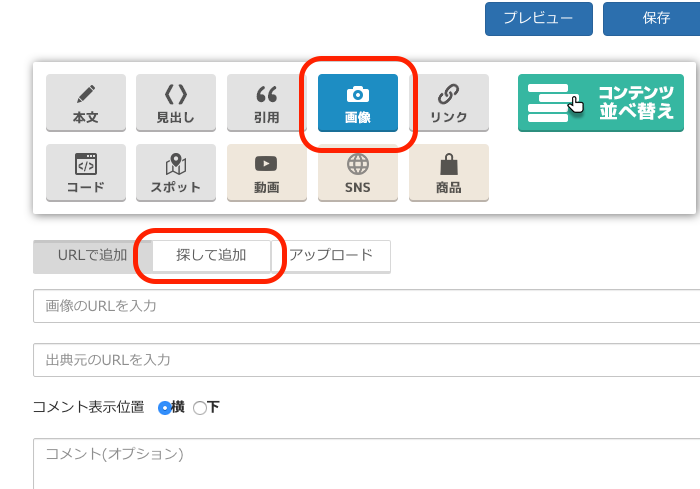Add an SNS globe block
Viewport: 700px width, 489px height.
point(358,173)
